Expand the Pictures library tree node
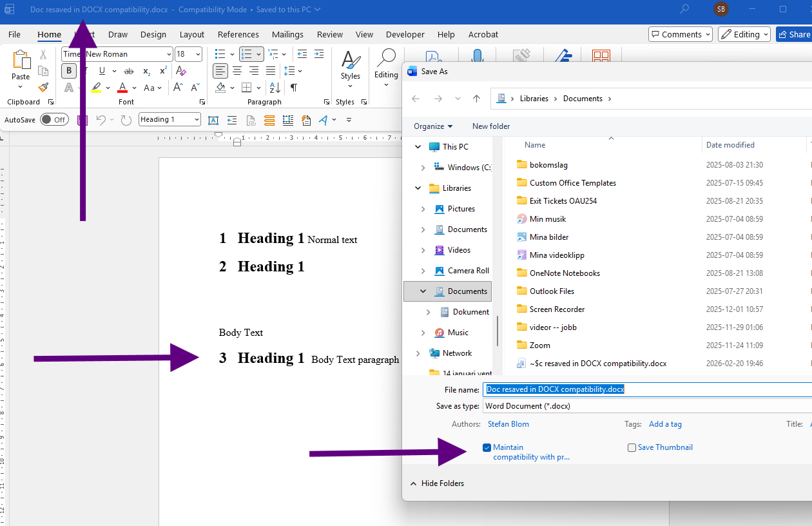 [x=423, y=209]
